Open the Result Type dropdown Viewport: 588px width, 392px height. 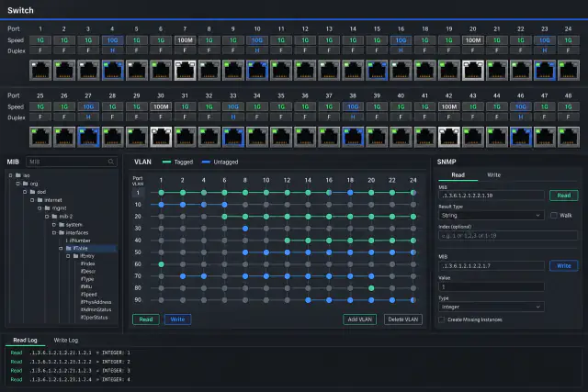tap(492, 215)
